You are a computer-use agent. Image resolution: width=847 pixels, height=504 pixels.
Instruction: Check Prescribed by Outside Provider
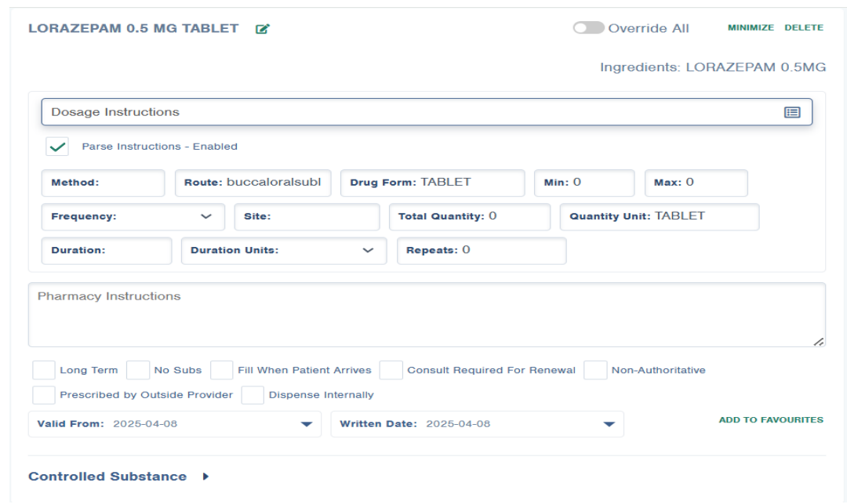(44, 395)
